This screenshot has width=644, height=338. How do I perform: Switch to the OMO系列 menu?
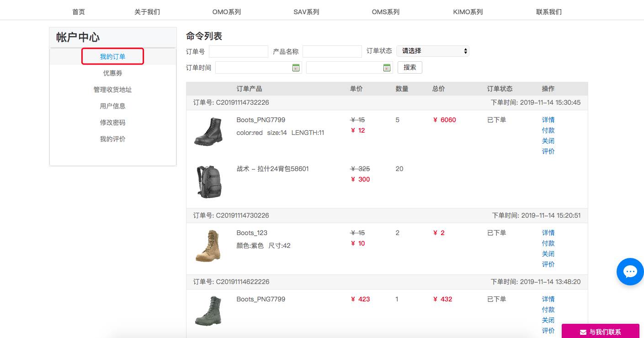(x=226, y=11)
